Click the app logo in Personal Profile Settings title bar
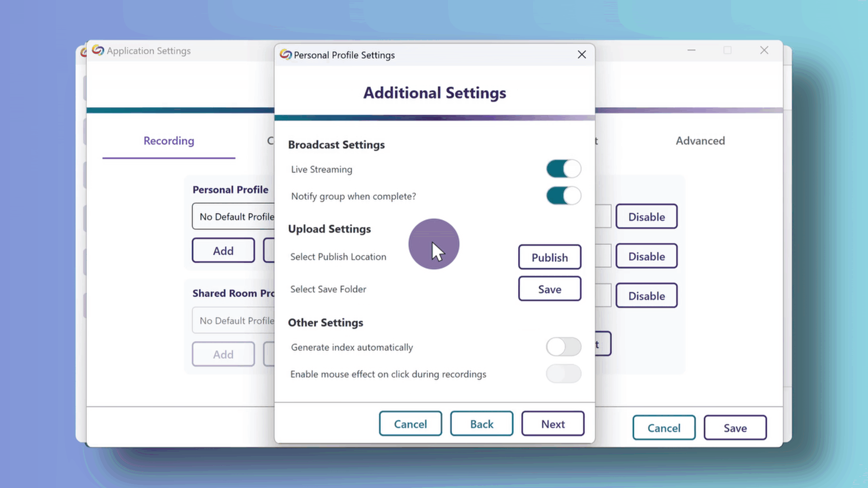The width and height of the screenshot is (868, 488). [285, 55]
